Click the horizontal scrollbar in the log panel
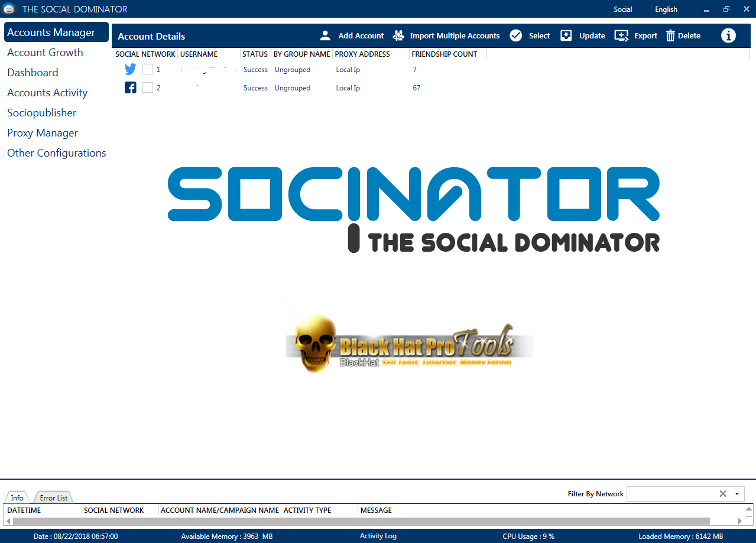 361,521
